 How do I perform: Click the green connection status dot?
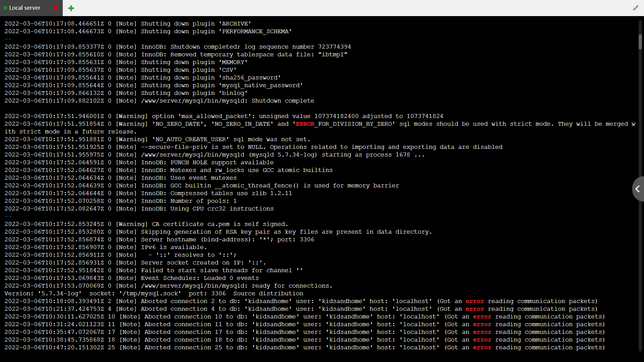click(x=5, y=8)
